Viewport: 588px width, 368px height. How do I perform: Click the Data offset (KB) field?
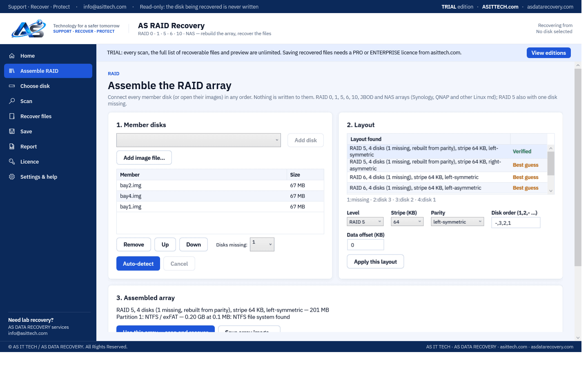click(x=365, y=245)
